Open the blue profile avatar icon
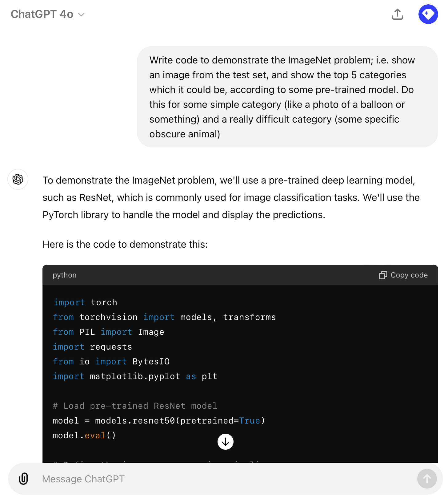Viewport: 448px width, 499px height. 428,14
